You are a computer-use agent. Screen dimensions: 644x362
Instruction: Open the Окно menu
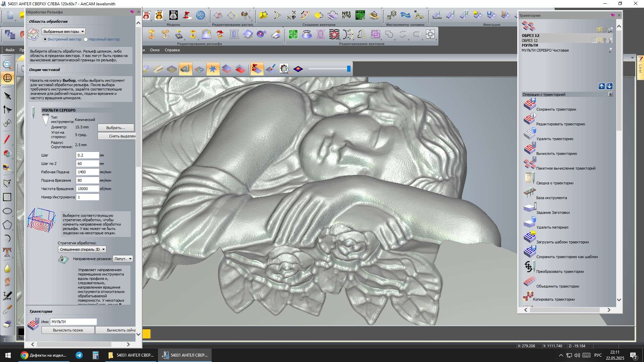point(155,50)
